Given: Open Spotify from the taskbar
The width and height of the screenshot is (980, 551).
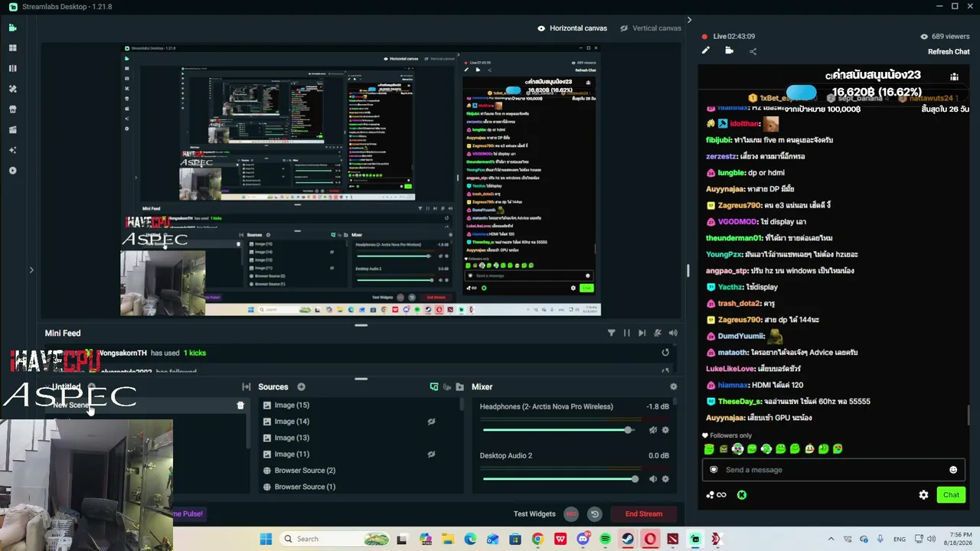Looking at the screenshot, I should tap(605, 539).
